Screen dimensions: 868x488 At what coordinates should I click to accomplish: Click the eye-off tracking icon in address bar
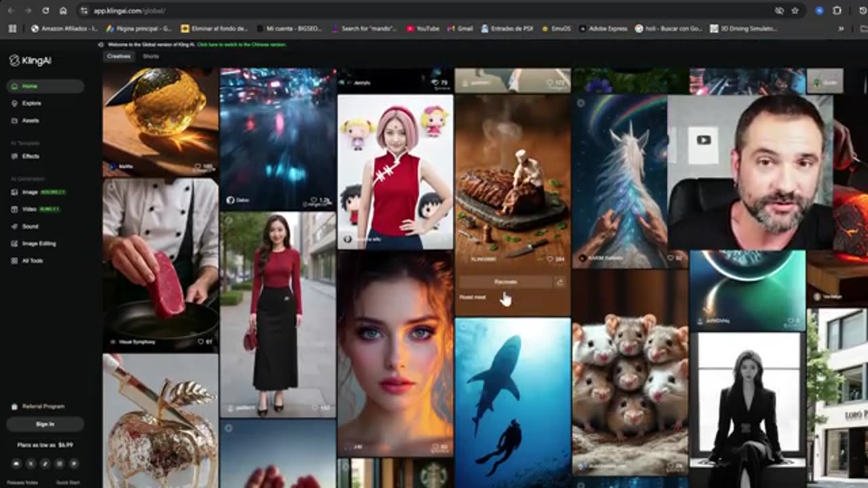point(779,11)
